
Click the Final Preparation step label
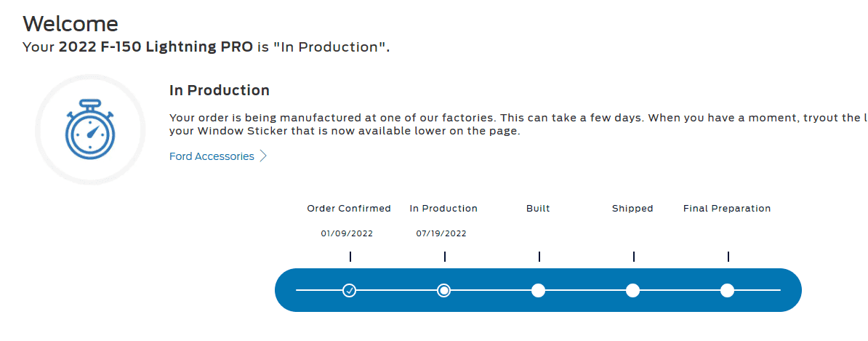point(727,209)
